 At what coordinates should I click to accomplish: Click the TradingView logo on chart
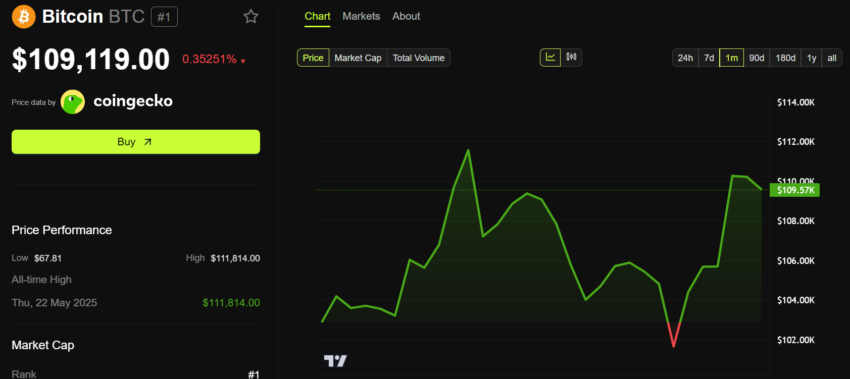coord(335,361)
